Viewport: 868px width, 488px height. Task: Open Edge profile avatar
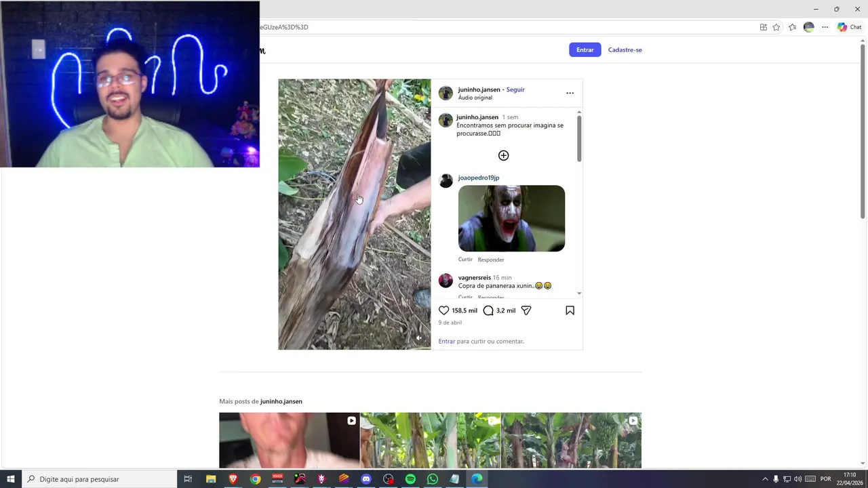[x=808, y=27]
